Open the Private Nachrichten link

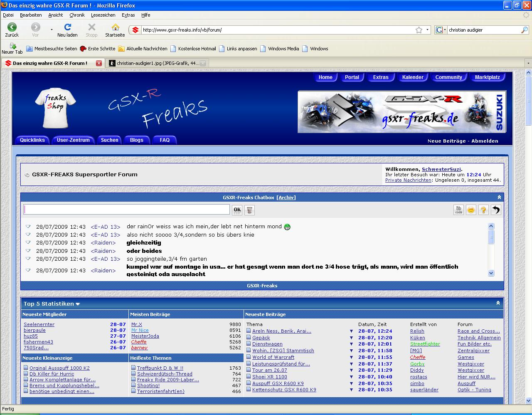[408, 180]
